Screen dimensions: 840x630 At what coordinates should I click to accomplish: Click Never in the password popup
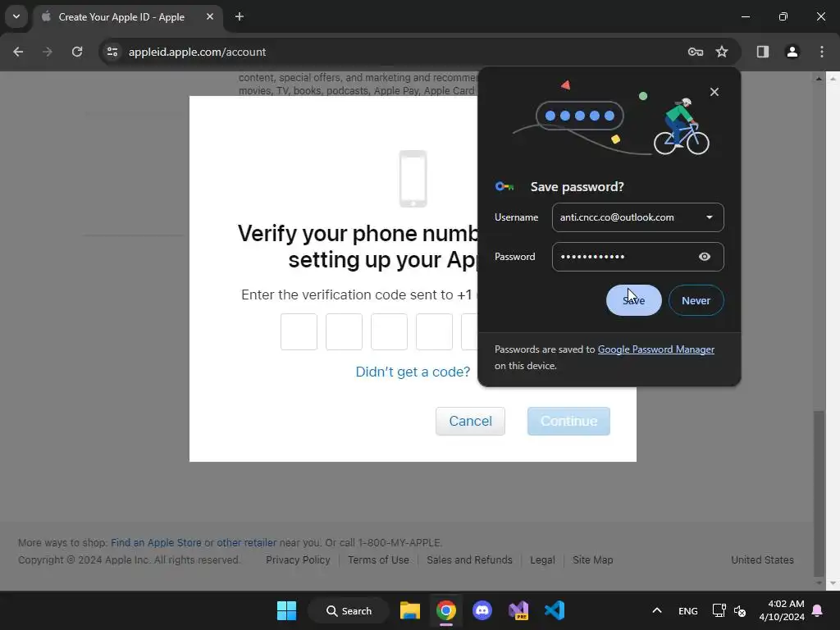pos(696,300)
